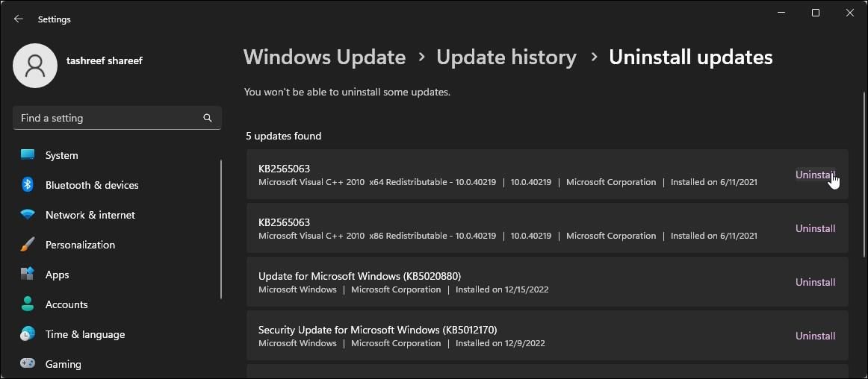
Task: Click the Accounts person icon
Action: [28, 304]
